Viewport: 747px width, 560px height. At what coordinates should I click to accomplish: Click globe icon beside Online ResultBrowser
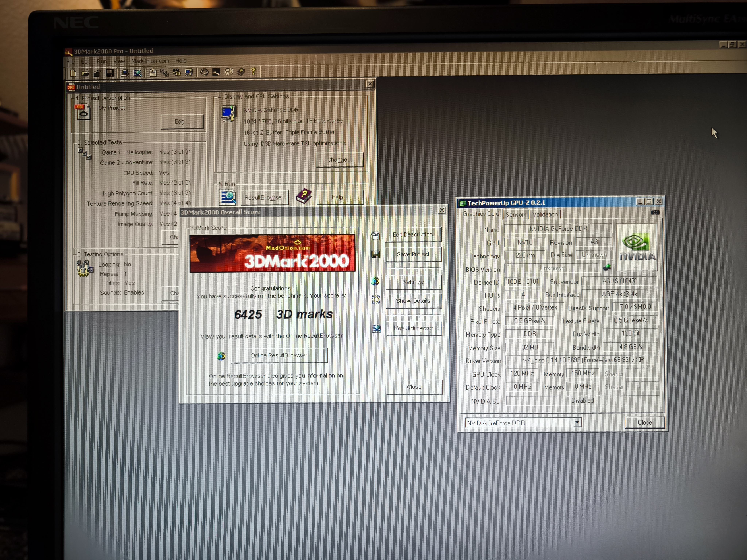(221, 356)
